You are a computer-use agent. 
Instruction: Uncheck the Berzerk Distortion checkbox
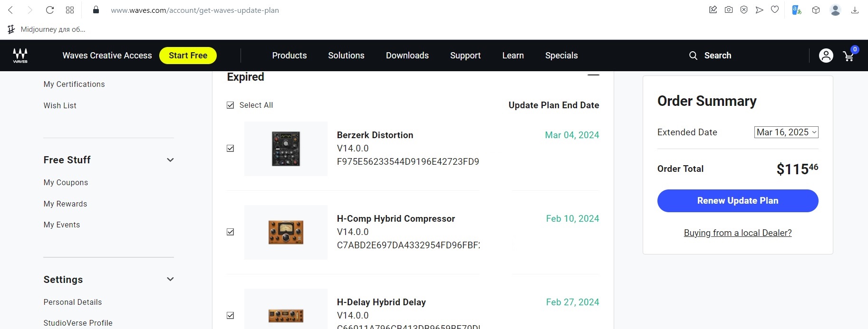pyautogui.click(x=231, y=149)
